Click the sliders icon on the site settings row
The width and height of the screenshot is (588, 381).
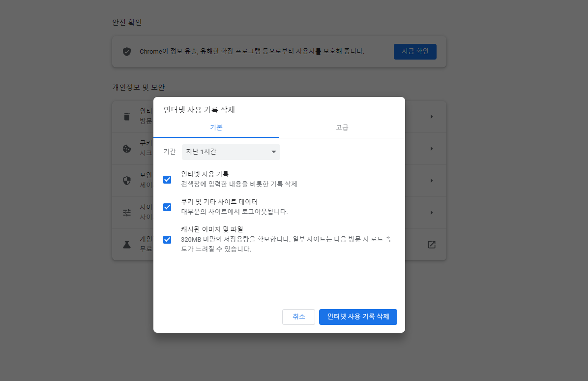(x=127, y=212)
